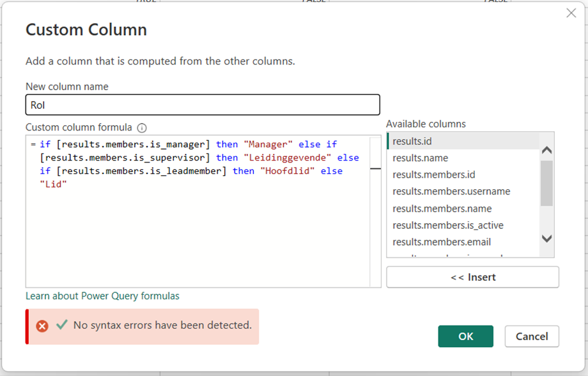Click the green checkmark icon in status message
This screenshot has height=376, width=588.
pos(61,325)
